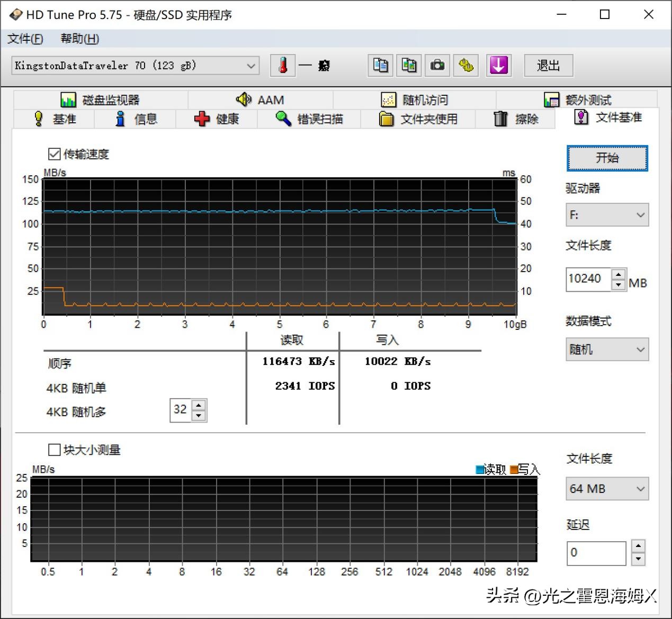Uncheck the 传输速度 checkbox
This screenshot has height=619, width=672.
point(55,154)
